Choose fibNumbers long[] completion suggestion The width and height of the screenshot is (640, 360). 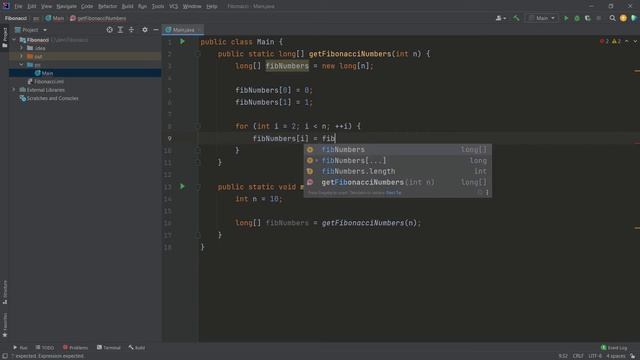(397, 150)
